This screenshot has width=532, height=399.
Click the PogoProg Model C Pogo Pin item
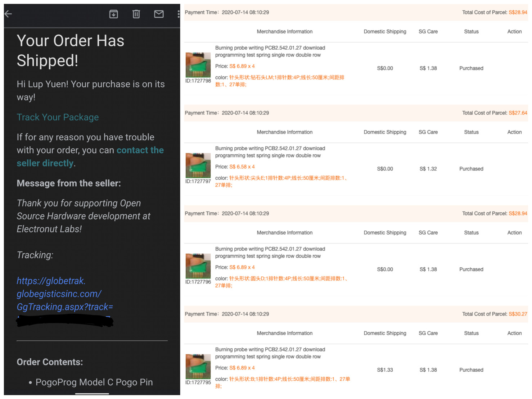[94, 382]
